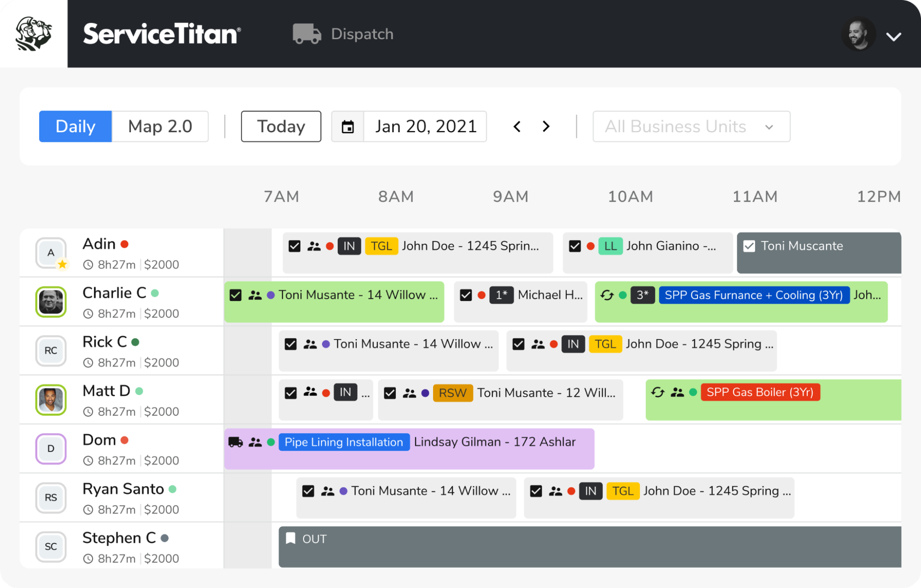921x588 pixels.
Task: Expand the All Business Units dropdown
Action: 691,126
